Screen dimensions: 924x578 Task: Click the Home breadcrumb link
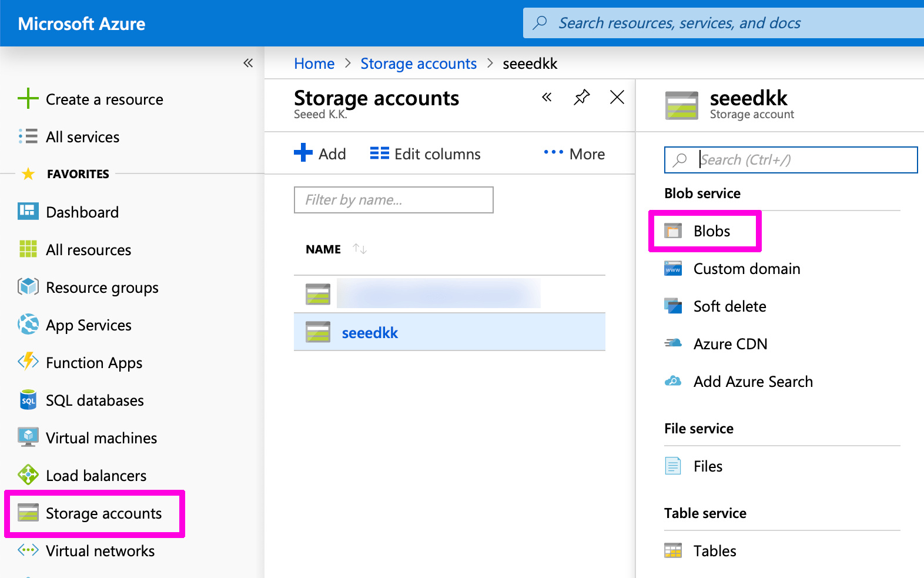tap(314, 64)
